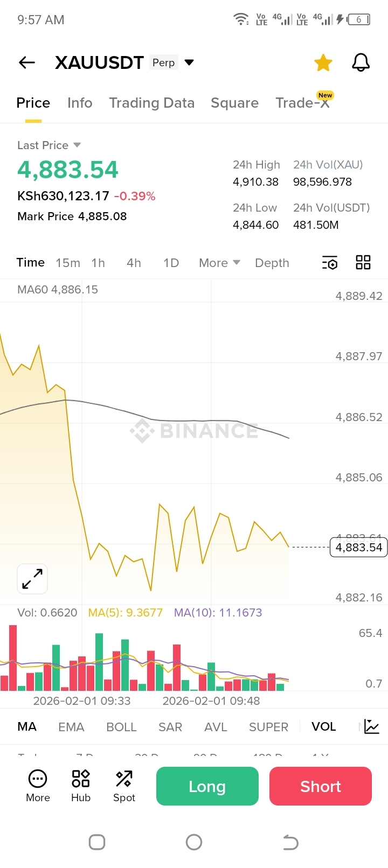
Task: Select the 15m chart interval
Action: pyautogui.click(x=68, y=263)
